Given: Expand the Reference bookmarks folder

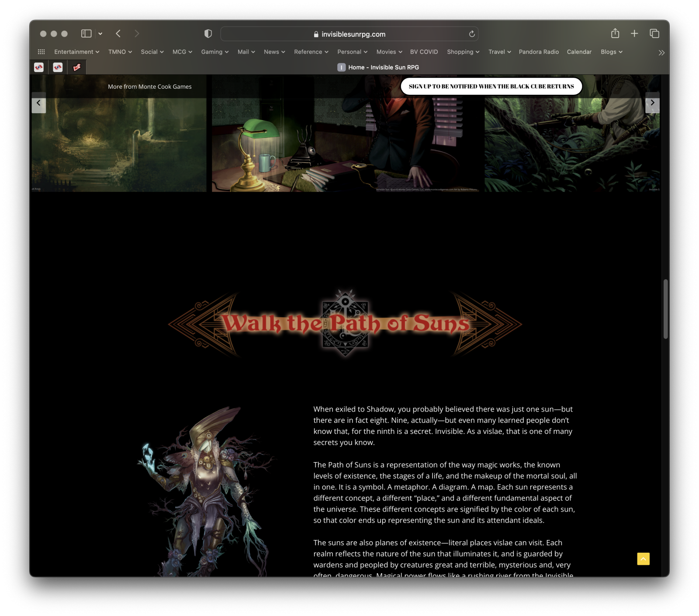Looking at the screenshot, I should 311,52.
